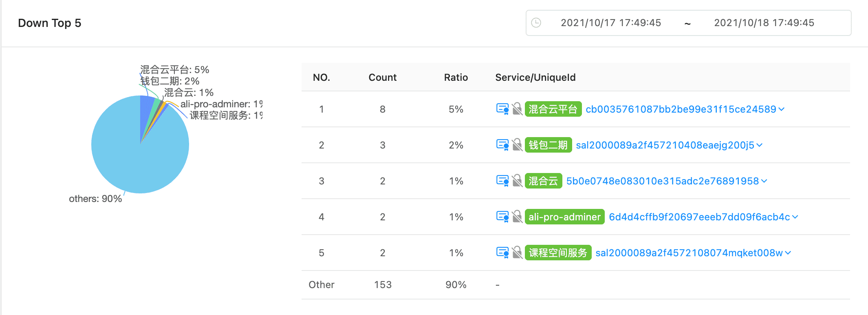The width and height of the screenshot is (868, 315).
Task: Click the 'Ratio' column header
Action: 456,78
